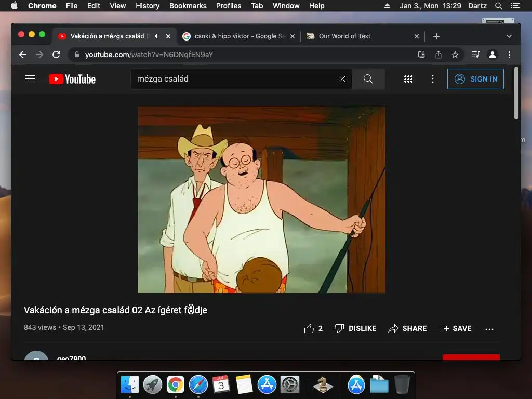Open the Bookmarks menu

188,6
